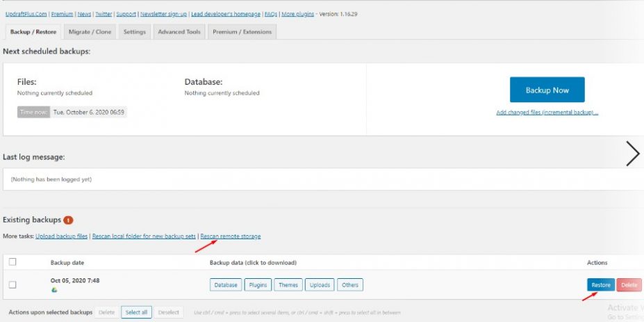The image size is (644, 322).
Task: Click the 'Oct 05, 2020 7:48' backup date
Action: point(75,280)
